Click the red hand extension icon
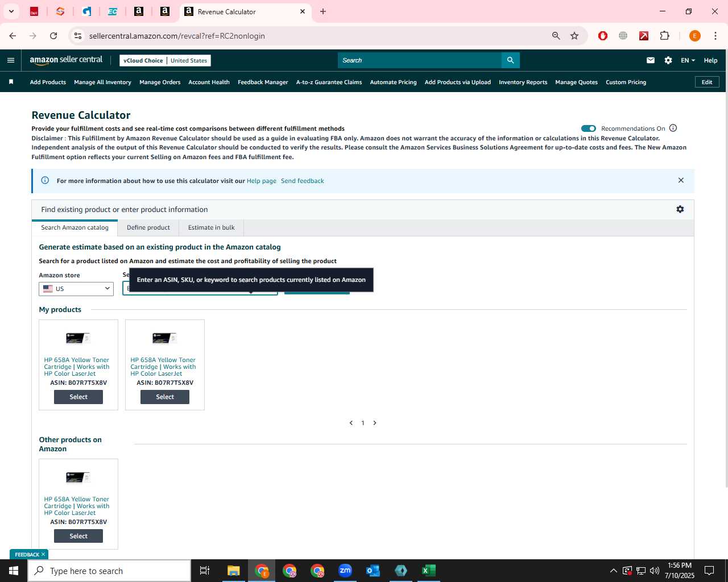The width and height of the screenshot is (728, 582). [x=603, y=36]
